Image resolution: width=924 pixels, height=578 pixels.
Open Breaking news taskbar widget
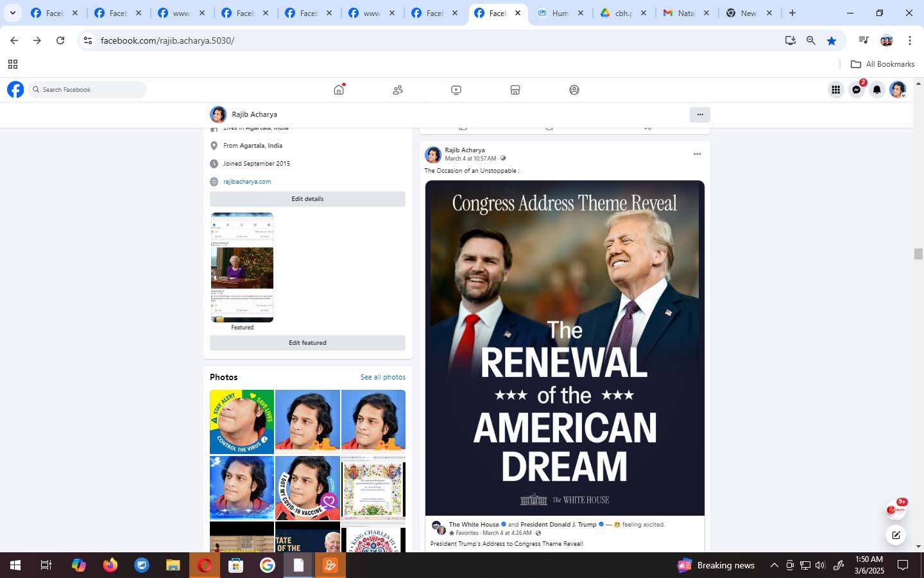coord(716,565)
